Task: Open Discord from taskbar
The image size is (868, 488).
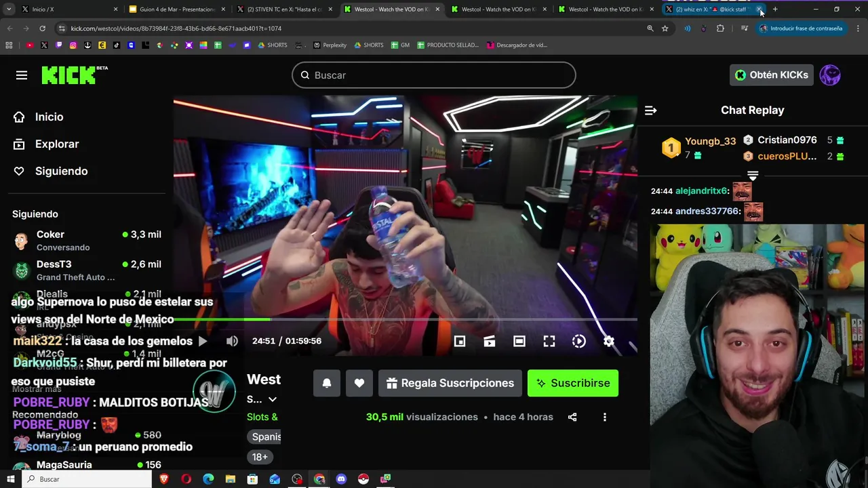Action: point(341,479)
